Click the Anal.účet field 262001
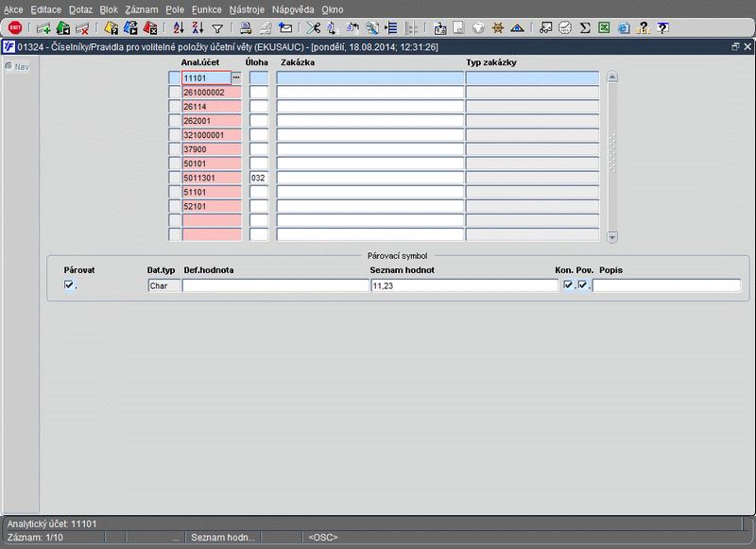 (212, 121)
